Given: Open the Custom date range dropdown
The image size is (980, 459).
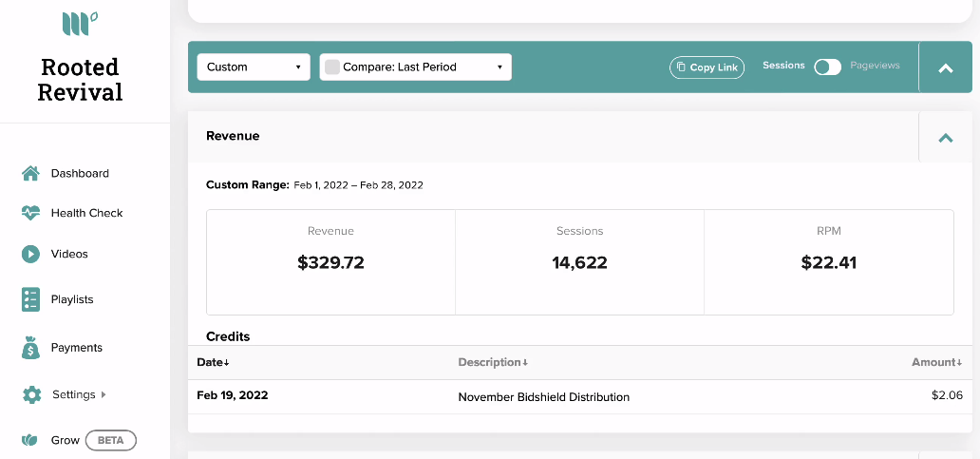Looking at the screenshot, I should 254,67.
